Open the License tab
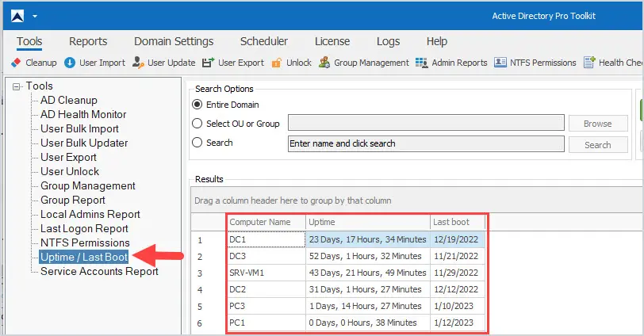The height and width of the screenshot is (336, 644). click(332, 41)
